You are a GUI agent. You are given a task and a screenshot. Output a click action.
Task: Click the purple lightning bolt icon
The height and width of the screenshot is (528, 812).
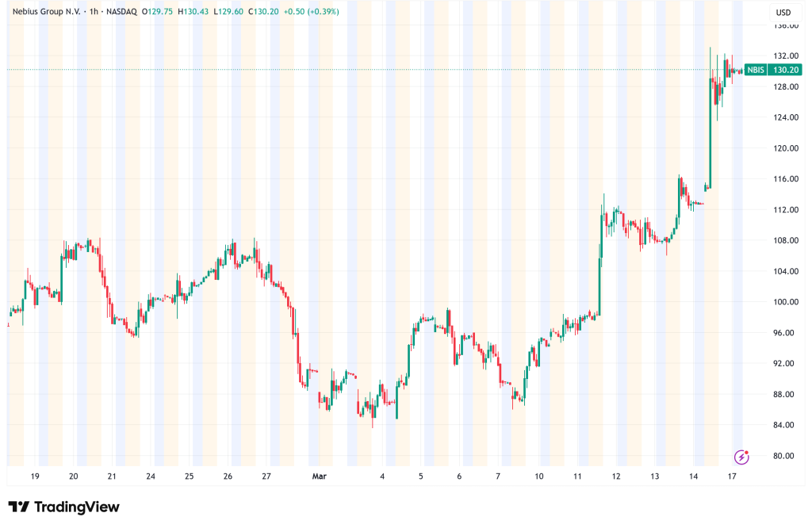click(x=741, y=457)
